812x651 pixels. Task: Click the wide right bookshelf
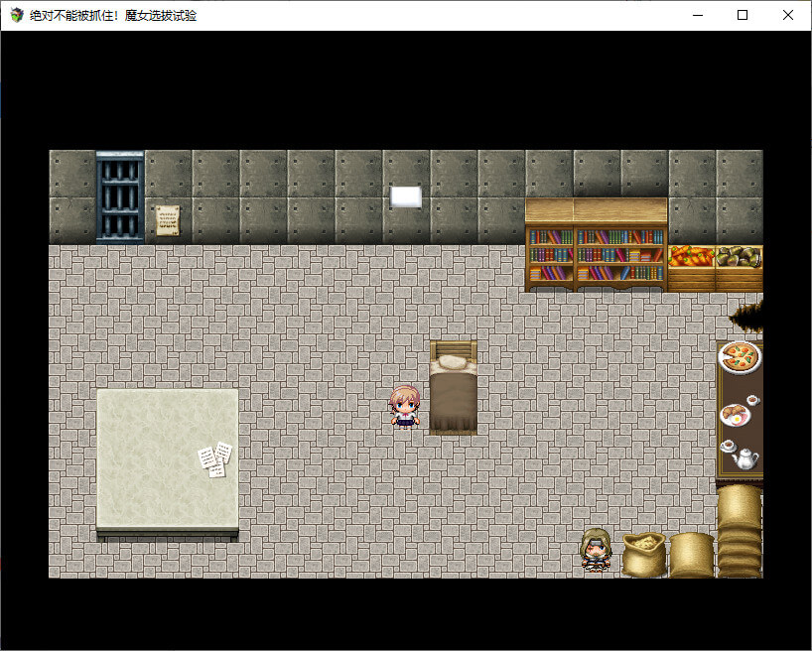(619, 256)
